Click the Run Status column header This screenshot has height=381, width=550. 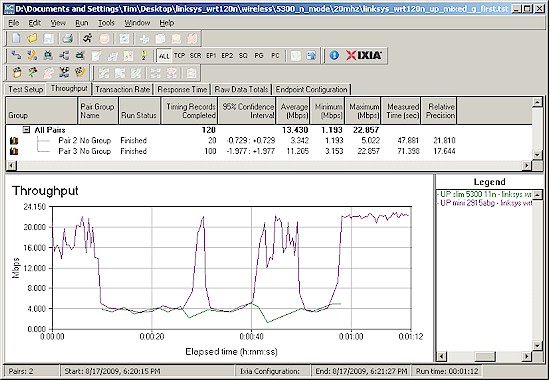(139, 111)
